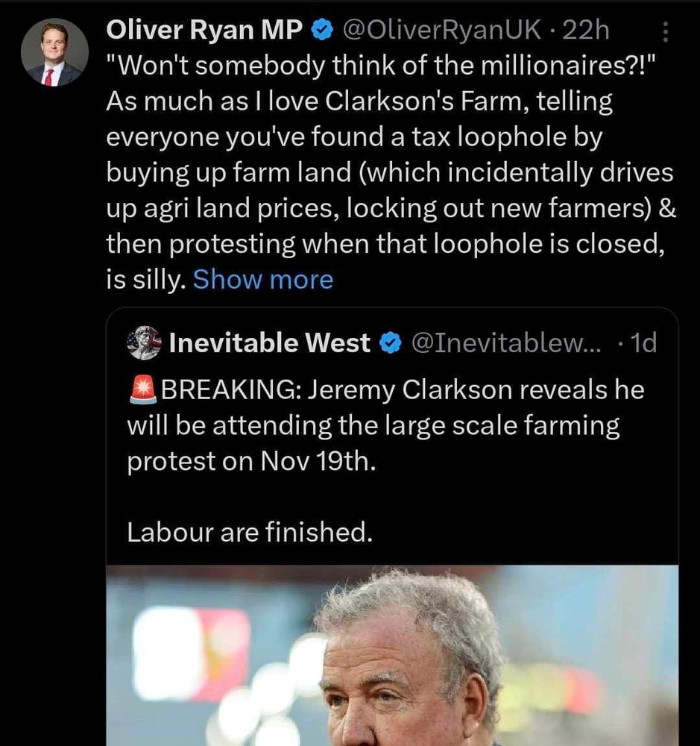Click the 22h timestamp
700x746 pixels.
tap(586, 30)
